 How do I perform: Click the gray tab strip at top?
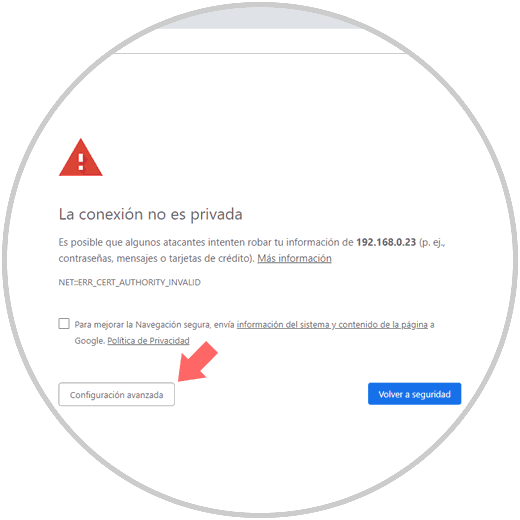click(260, 19)
